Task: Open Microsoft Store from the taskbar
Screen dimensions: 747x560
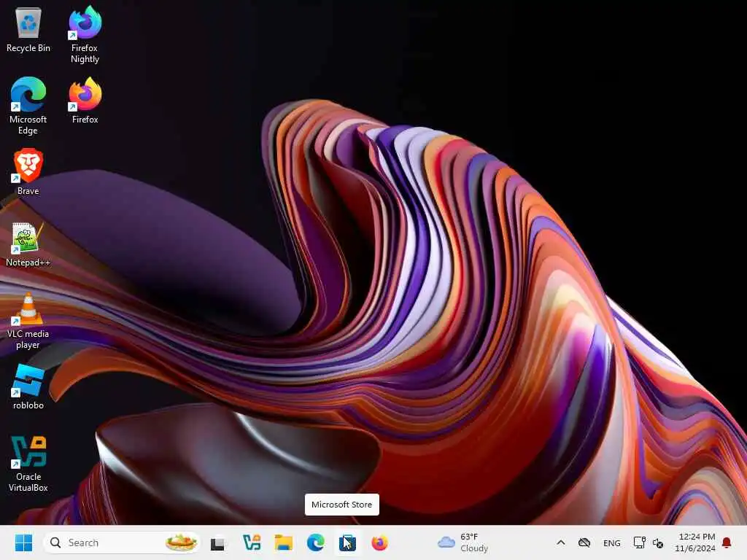Action: tap(347, 542)
